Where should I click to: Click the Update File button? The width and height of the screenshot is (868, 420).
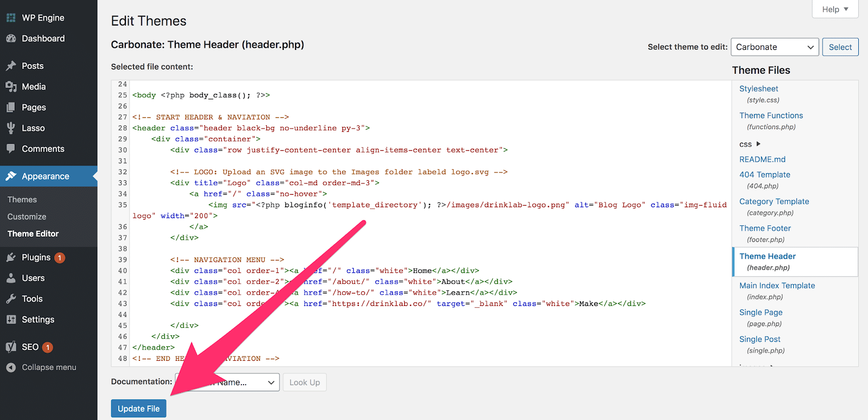138,409
